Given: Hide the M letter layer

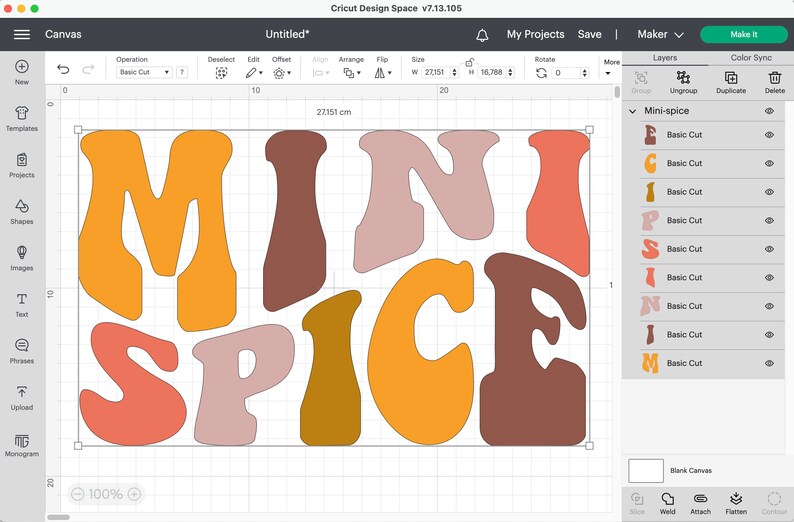Looking at the screenshot, I should [x=769, y=363].
